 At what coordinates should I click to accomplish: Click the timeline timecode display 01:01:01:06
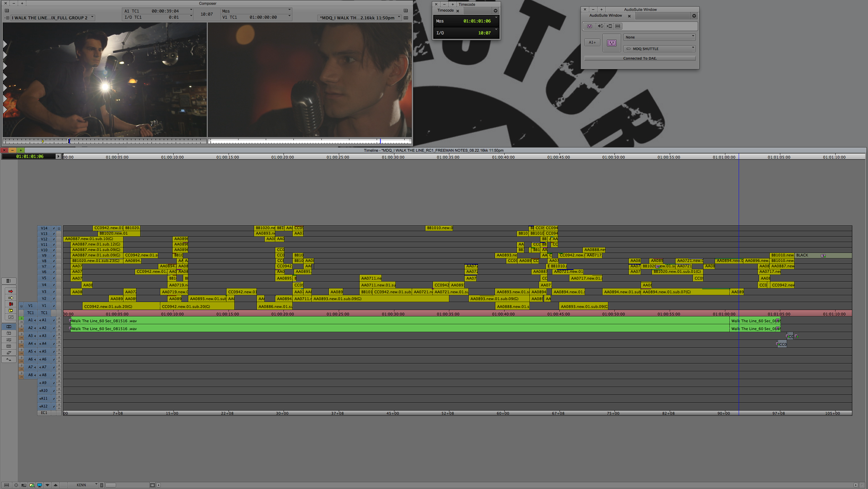coord(30,157)
